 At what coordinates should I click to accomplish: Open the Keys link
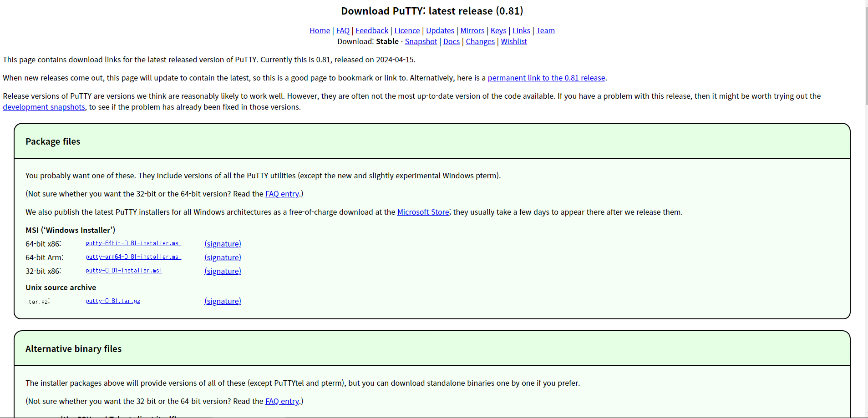498,30
